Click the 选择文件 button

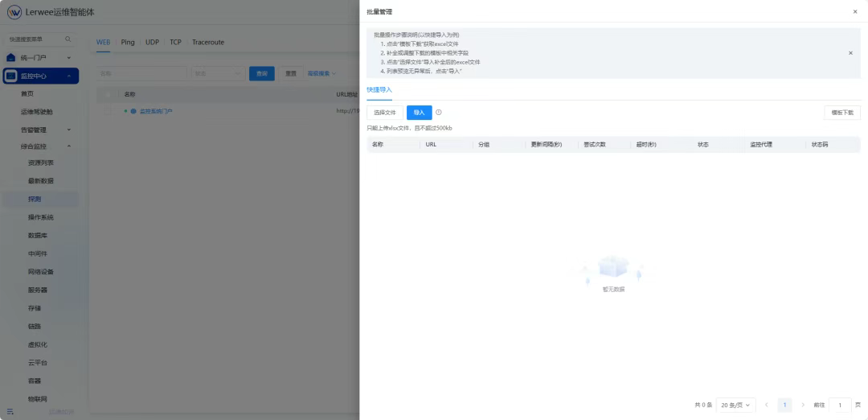pyautogui.click(x=385, y=113)
